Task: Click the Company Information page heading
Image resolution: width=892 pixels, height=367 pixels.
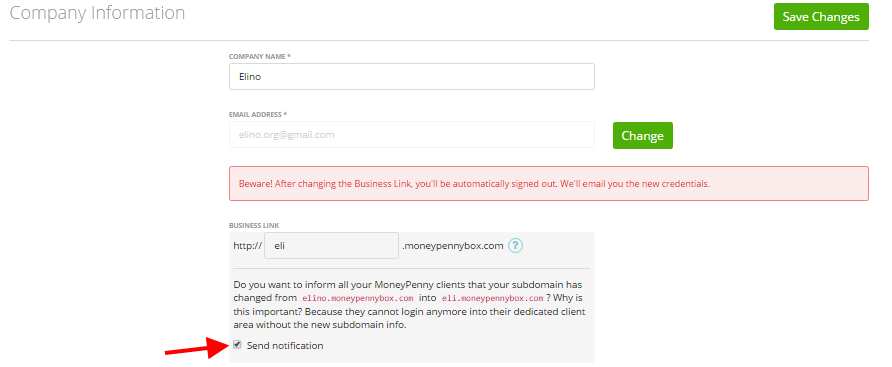Action: coord(97,13)
